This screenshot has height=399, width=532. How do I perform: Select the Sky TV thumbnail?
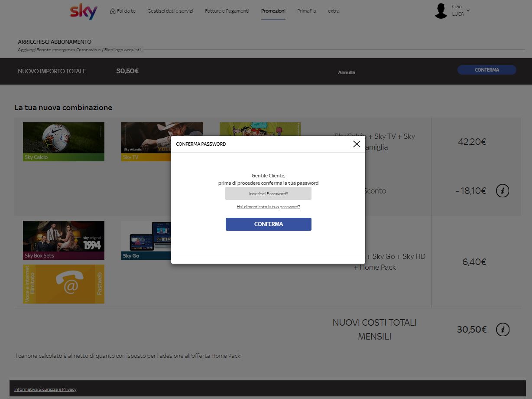pyautogui.click(x=146, y=142)
